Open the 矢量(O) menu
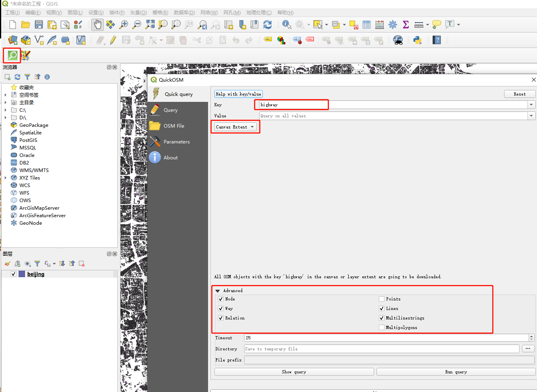Image resolution: width=537 pixels, height=392 pixels. click(138, 13)
